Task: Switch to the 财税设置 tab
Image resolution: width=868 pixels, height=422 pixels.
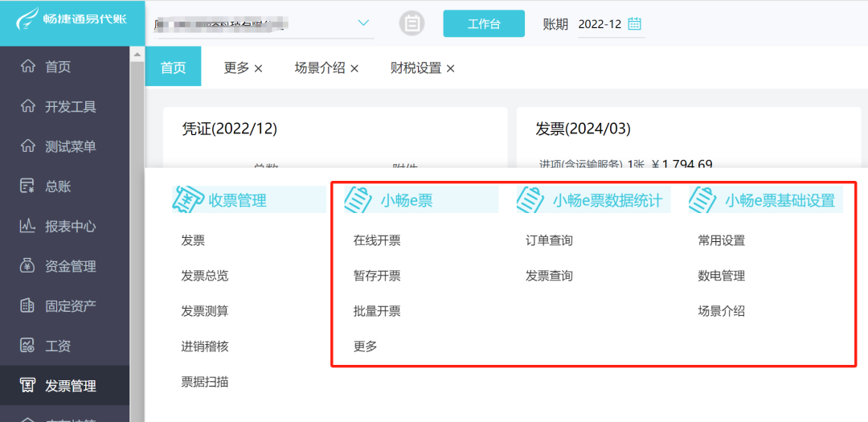Action: (x=416, y=68)
